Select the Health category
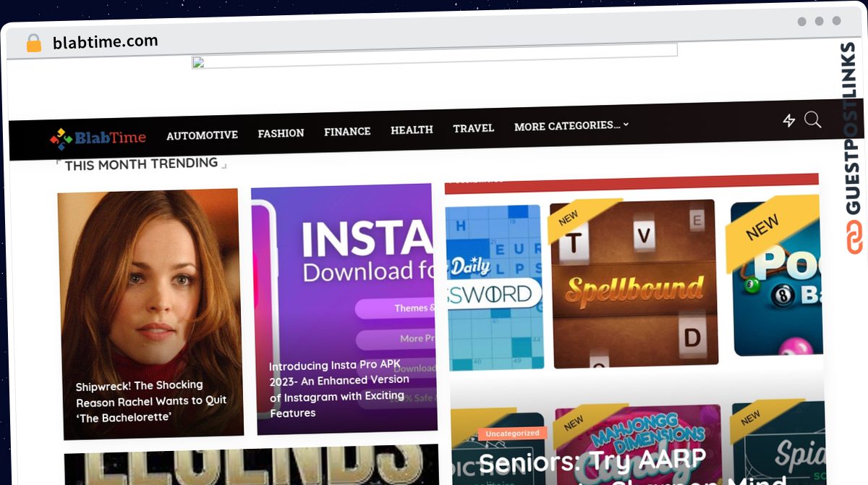 (x=412, y=130)
